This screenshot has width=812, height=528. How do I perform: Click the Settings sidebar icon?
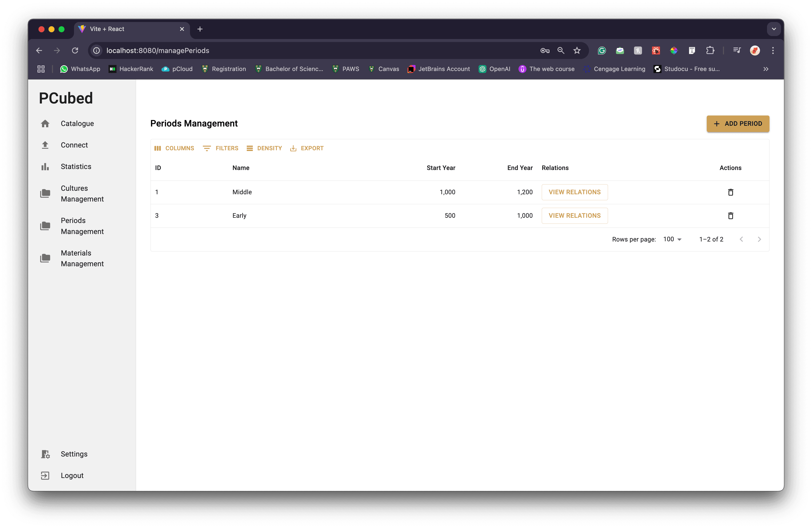(45, 454)
